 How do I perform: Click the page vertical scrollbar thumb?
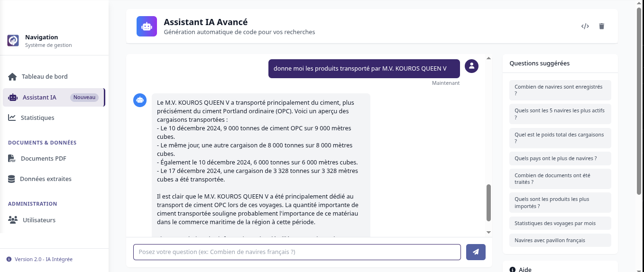(x=640, y=100)
